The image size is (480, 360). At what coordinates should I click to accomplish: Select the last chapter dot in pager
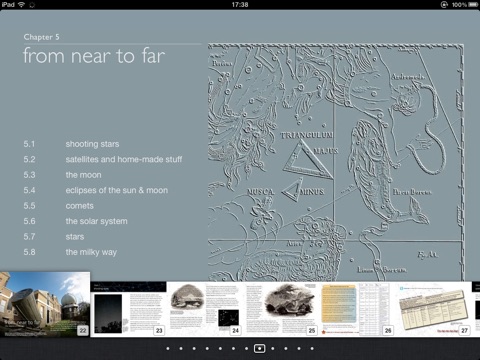[312, 348]
